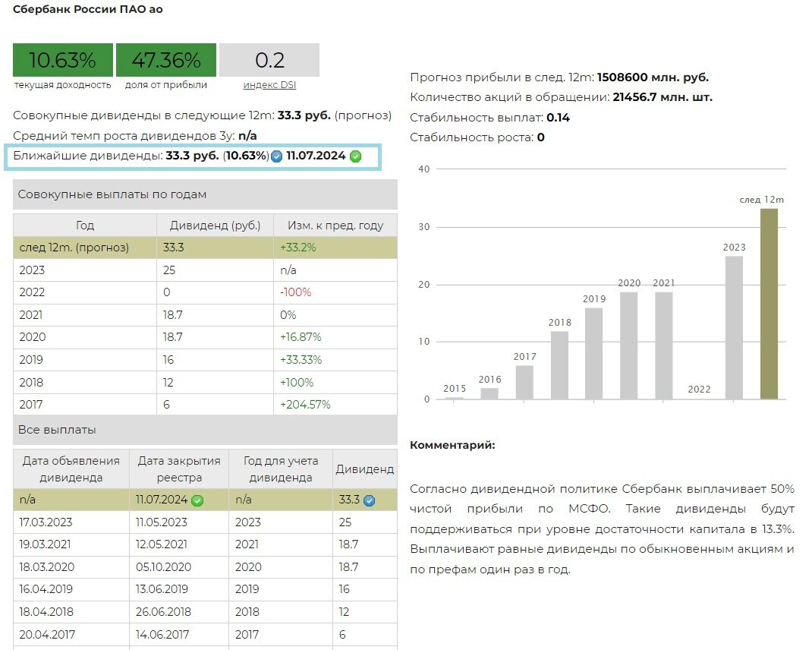Click the 2019 bar in the chart
This screenshot has width=812, height=650.
pyautogui.click(x=594, y=353)
